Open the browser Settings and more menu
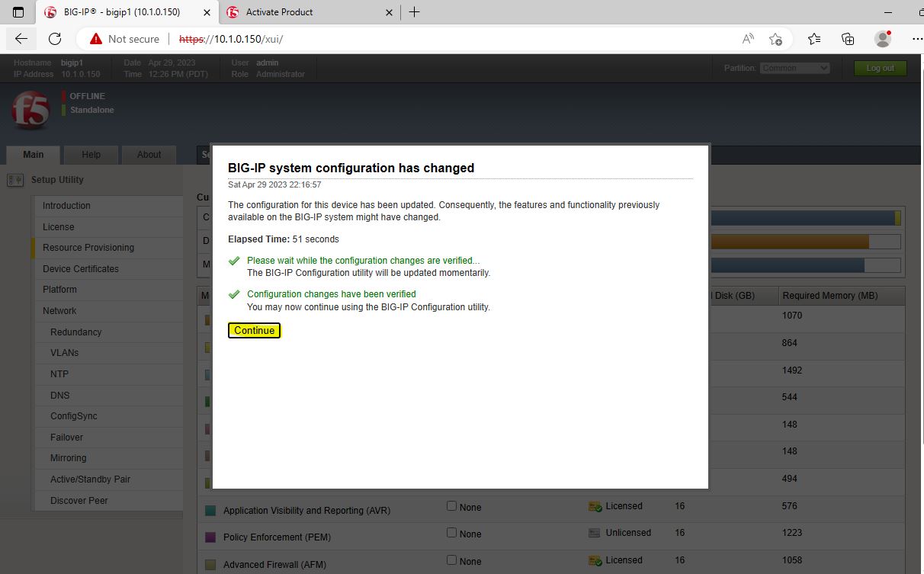The height and width of the screenshot is (574, 924). (x=917, y=39)
